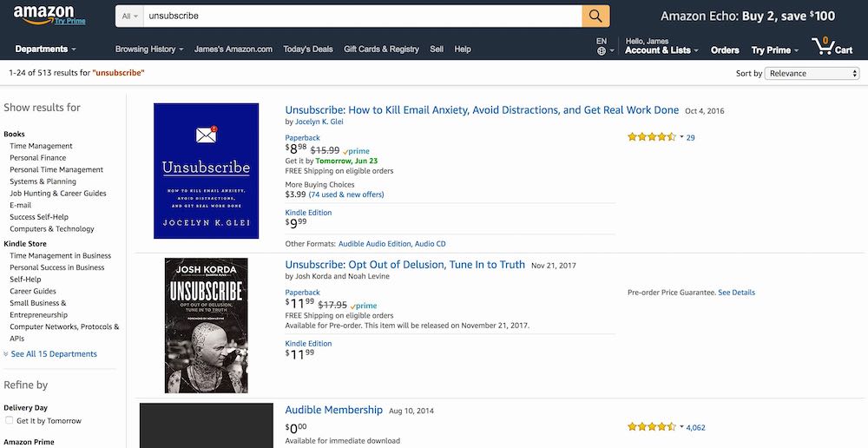Open the Orders page

(725, 50)
